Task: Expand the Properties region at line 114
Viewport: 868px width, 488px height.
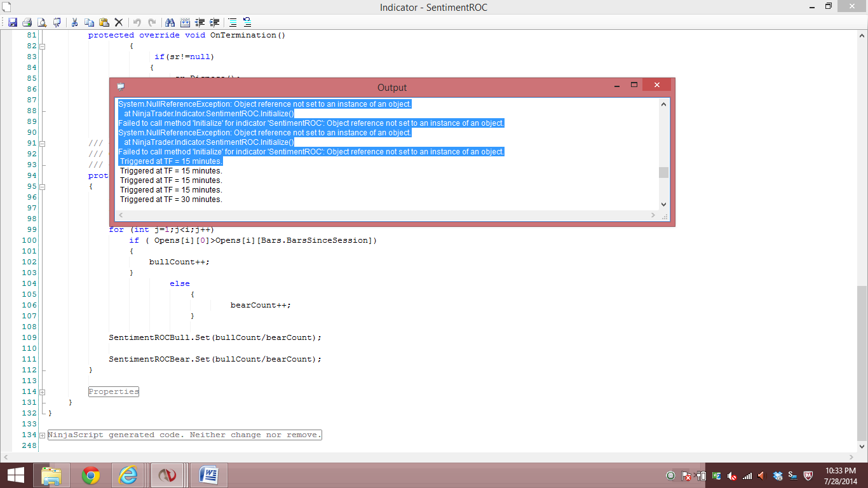Action: [43, 392]
